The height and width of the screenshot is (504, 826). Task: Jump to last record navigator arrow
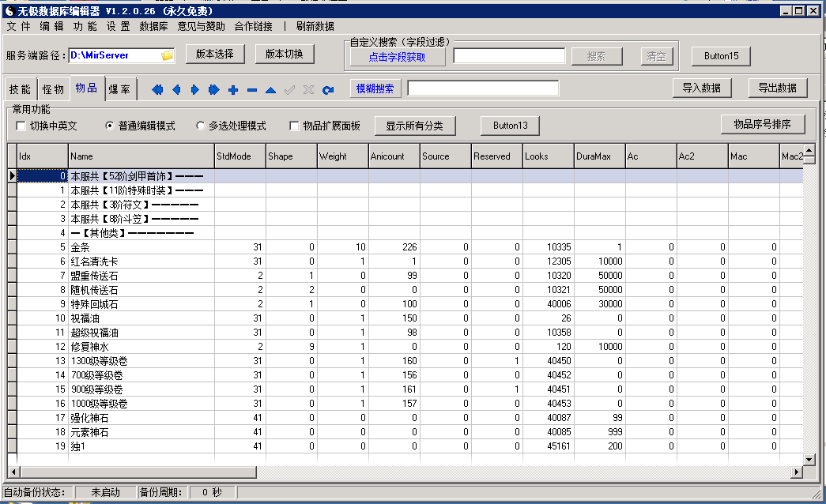tap(213, 89)
